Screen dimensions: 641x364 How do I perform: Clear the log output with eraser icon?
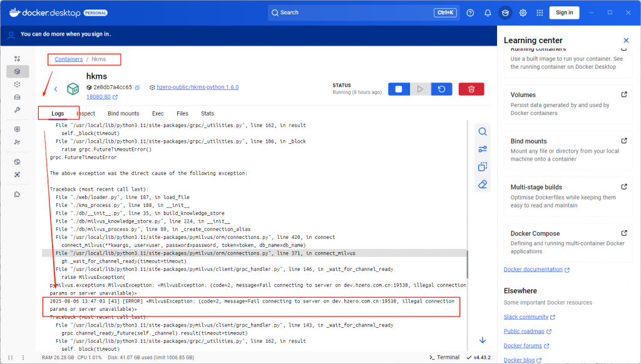point(483,185)
